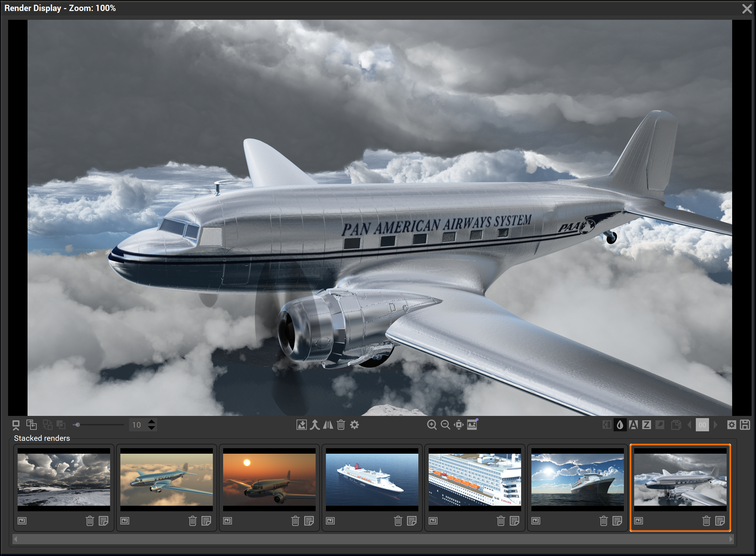This screenshot has height=556, width=756.
Task: Open the render stack settings gear
Action: 354,425
